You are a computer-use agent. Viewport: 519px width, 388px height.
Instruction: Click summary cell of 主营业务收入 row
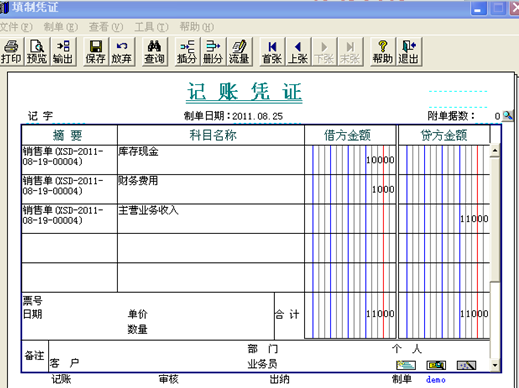pos(69,218)
